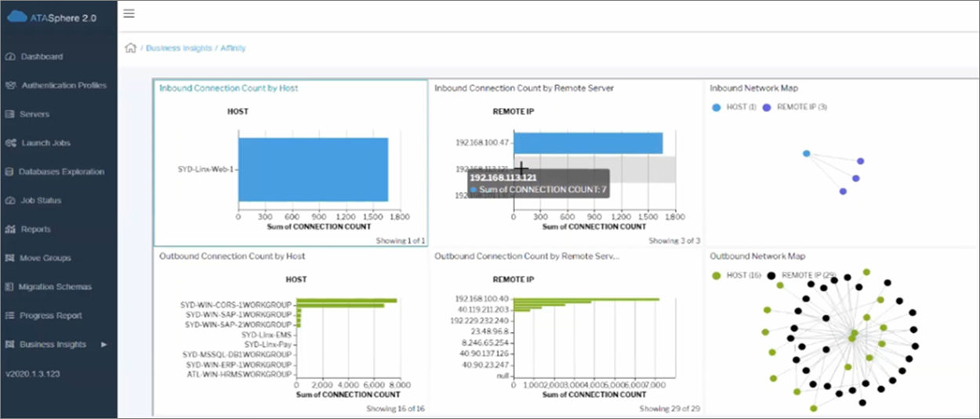
Task: Select Move Groups menu item
Action: pos(45,258)
